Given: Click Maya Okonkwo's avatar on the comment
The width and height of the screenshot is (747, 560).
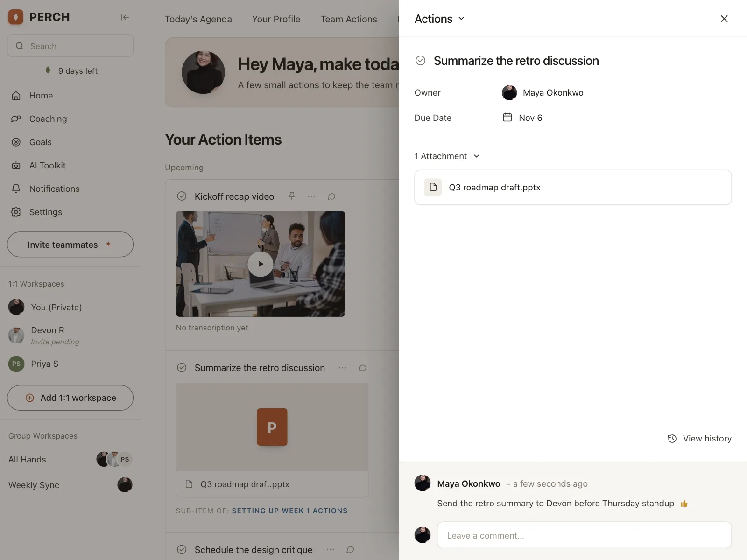Looking at the screenshot, I should (x=423, y=483).
